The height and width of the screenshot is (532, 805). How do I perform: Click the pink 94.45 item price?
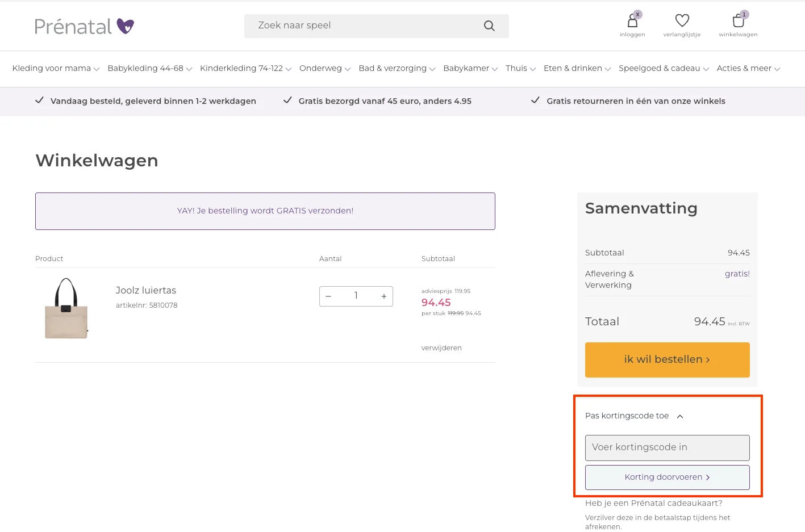[436, 303]
